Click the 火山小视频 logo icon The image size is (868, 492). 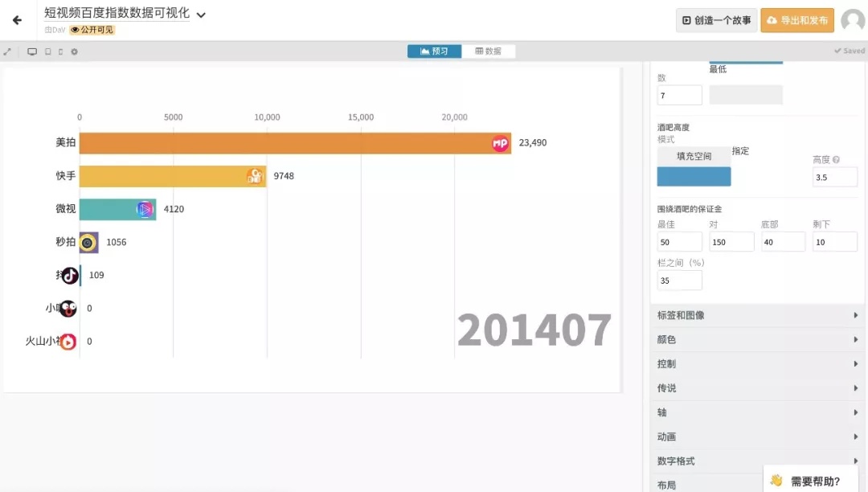click(x=68, y=342)
